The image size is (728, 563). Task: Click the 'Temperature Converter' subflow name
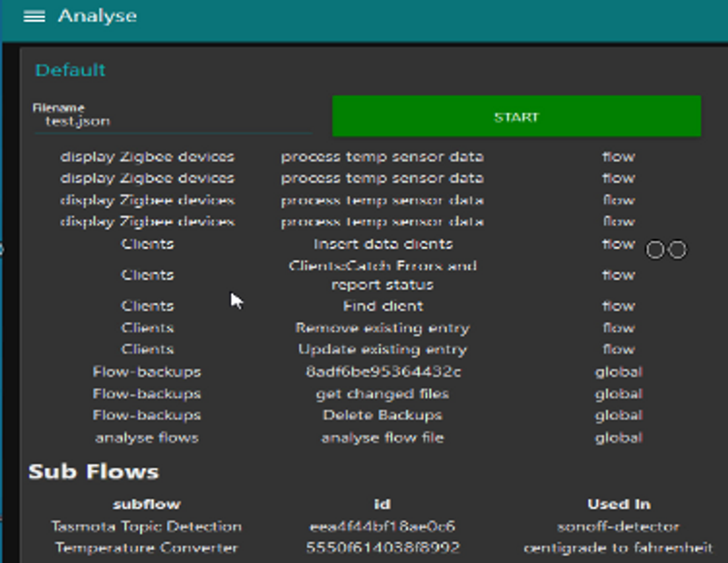pyautogui.click(x=147, y=548)
